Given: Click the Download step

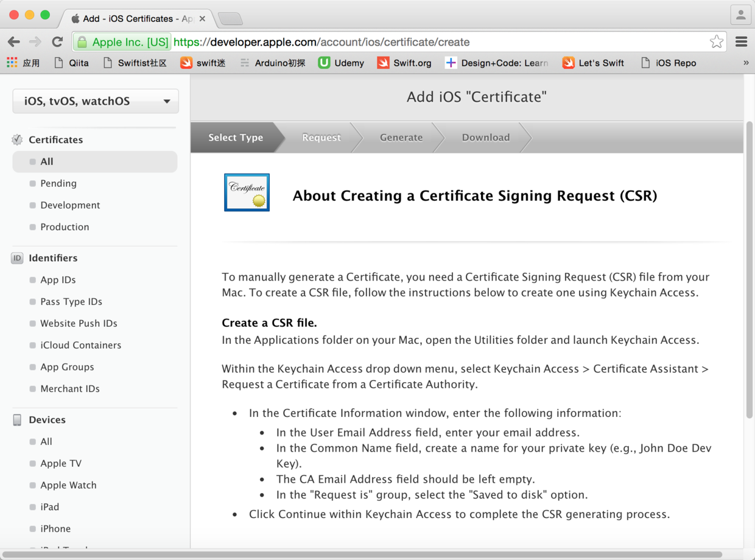Looking at the screenshot, I should click(x=486, y=138).
